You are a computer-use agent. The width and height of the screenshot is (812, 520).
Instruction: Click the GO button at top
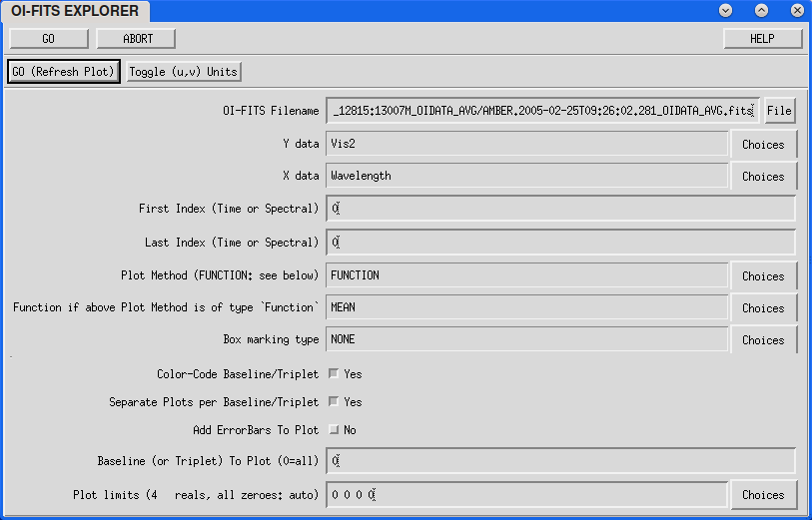click(49, 39)
